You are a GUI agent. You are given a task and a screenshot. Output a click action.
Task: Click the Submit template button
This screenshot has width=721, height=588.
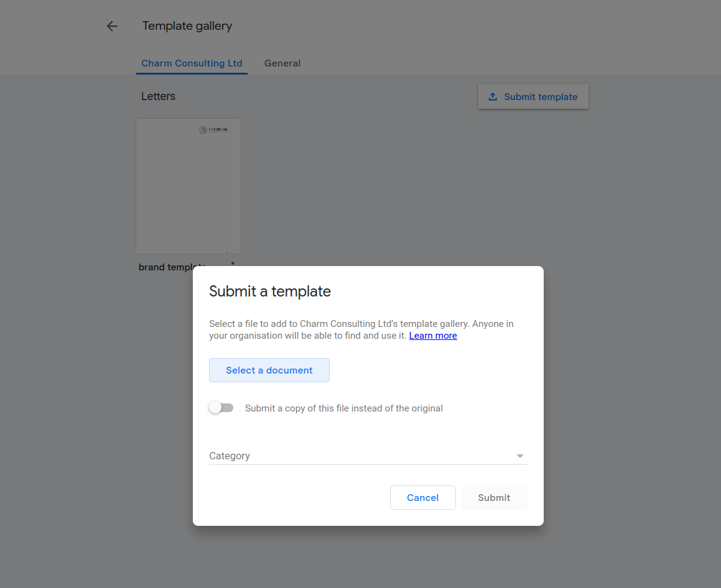point(533,96)
